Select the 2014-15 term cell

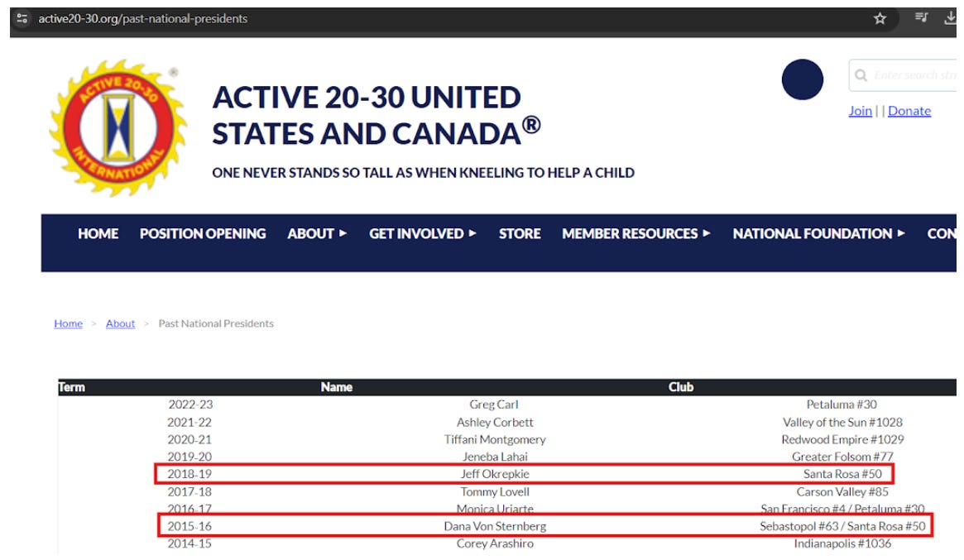pos(189,543)
